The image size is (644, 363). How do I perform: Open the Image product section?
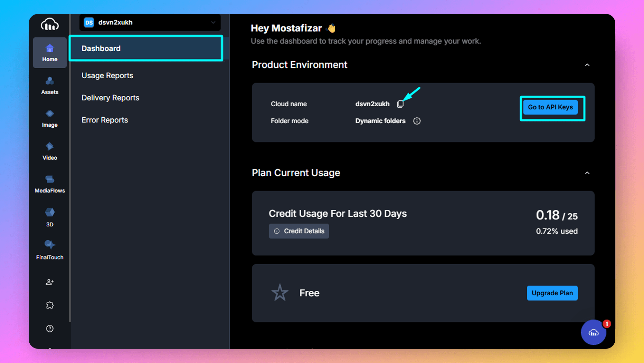[x=50, y=118]
